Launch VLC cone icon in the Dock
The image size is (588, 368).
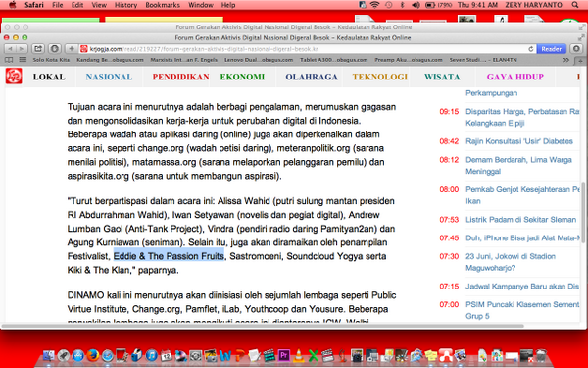click(x=299, y=355)
